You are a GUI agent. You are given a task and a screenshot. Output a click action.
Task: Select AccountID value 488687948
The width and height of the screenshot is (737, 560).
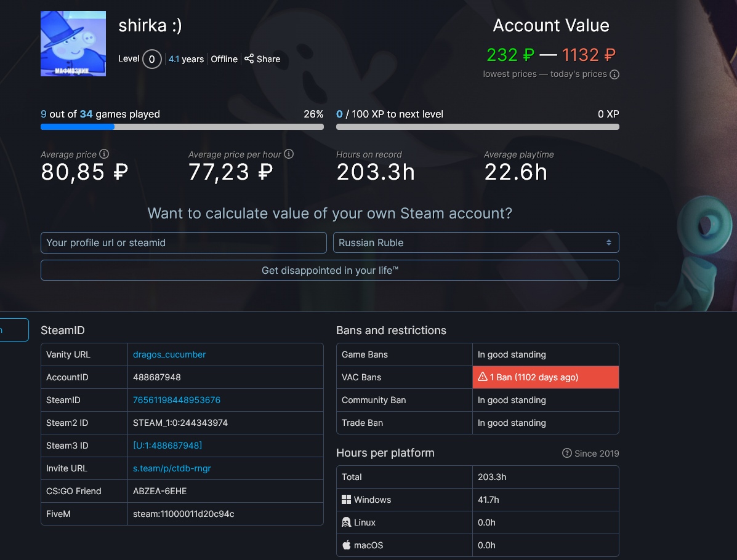[x=157, y=377]
